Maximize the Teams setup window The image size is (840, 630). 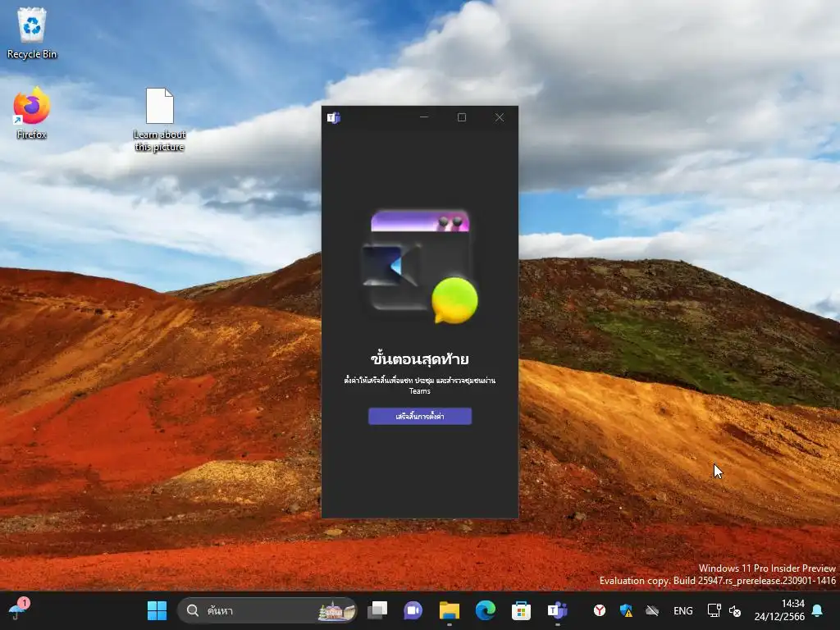[461, 117]
